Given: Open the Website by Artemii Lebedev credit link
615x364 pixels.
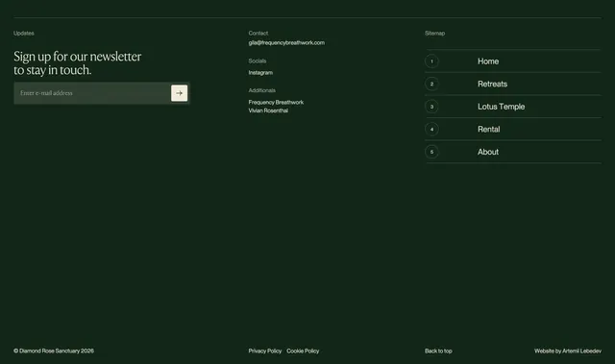Looking at the screenshot, I should pyautogui.click(x=568, y=352).
